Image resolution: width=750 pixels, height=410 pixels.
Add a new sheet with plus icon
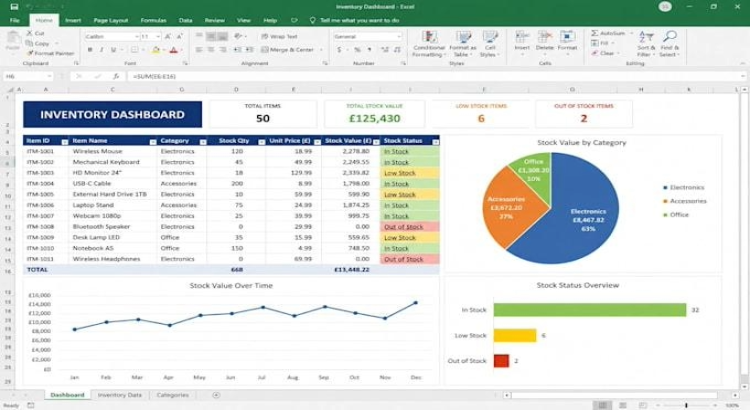[x=216, y=395]
